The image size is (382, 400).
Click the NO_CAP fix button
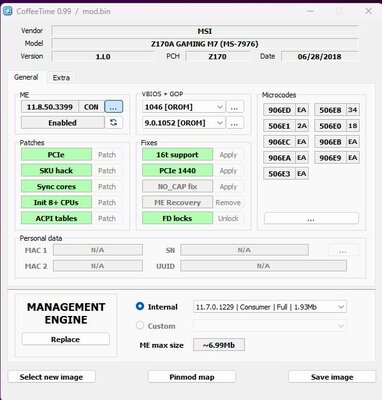point(177,187)
